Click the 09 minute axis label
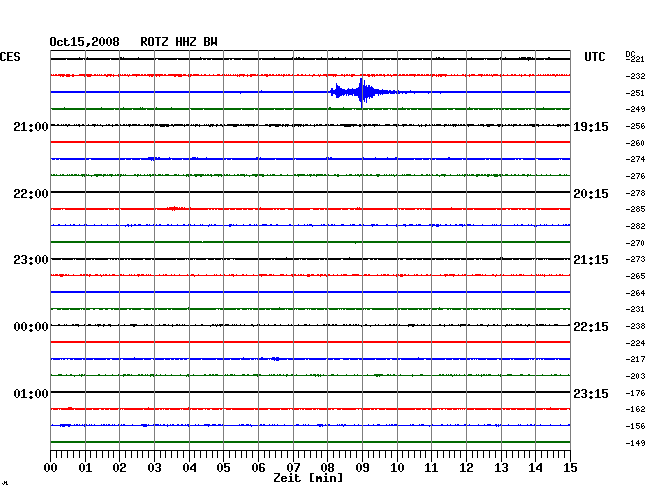Screen dimensions: 650x494 tap(362, 468)
